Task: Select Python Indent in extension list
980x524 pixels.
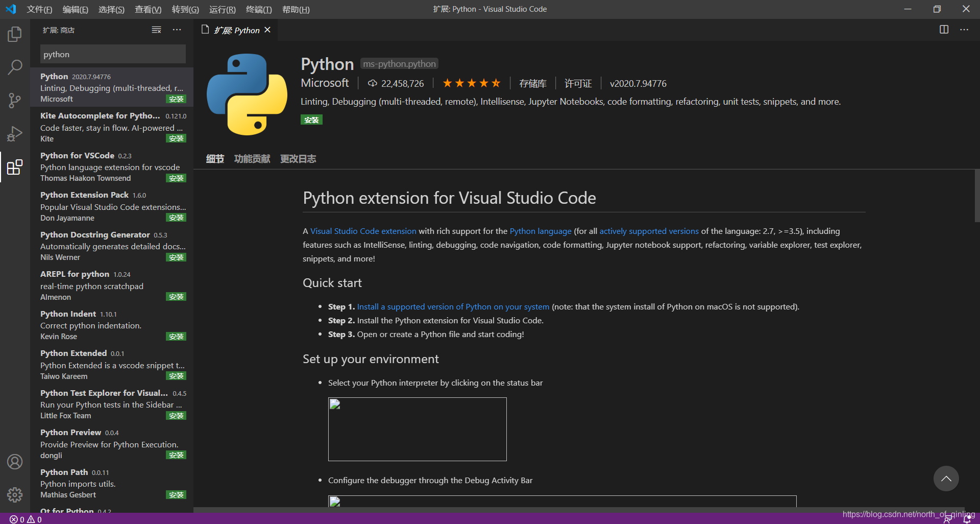Action: tap(112, 325)
